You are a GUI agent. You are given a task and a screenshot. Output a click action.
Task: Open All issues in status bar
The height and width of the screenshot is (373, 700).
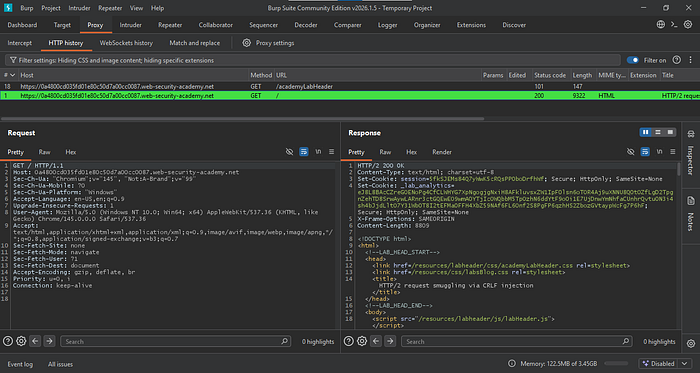[x=60, y=364]
